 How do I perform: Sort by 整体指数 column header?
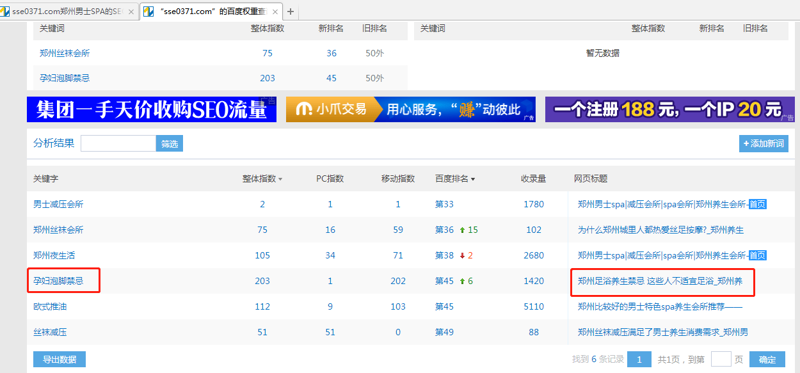(262, 179)
